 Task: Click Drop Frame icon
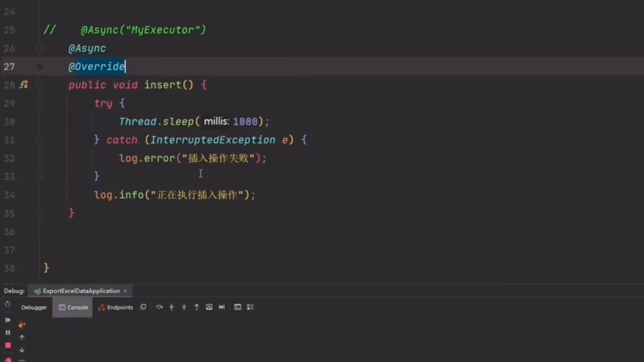click(209, 307)
